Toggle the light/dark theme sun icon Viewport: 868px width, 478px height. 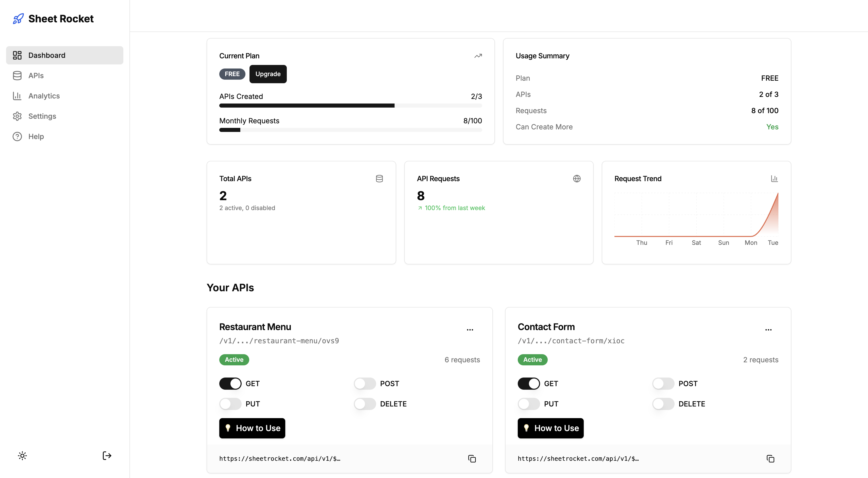tap(22, 456)
